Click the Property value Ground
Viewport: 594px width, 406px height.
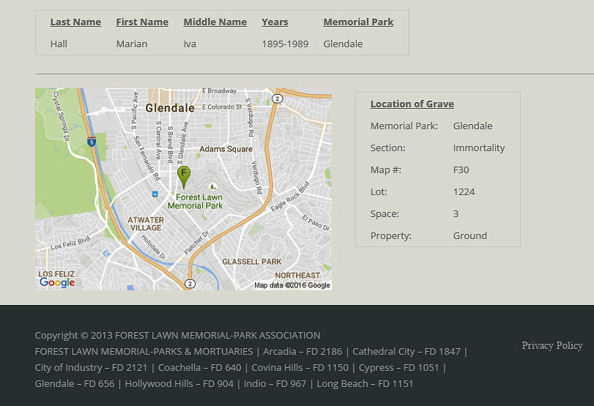point(470,236)
